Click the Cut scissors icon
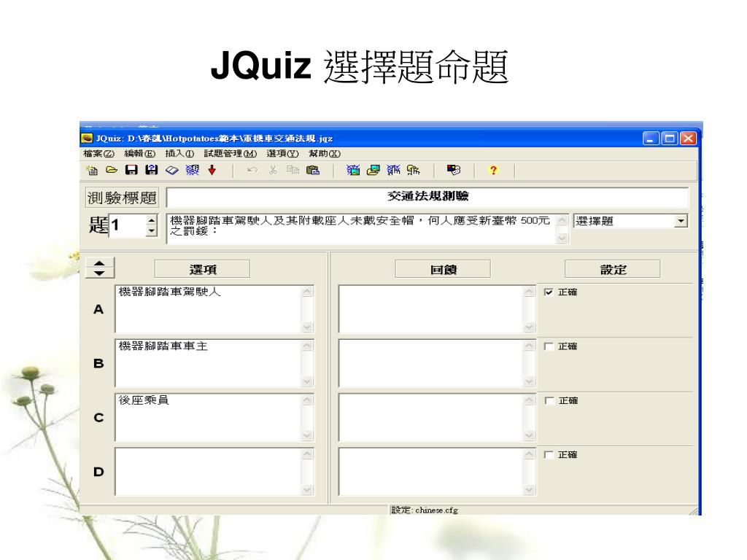 [273, 170]
